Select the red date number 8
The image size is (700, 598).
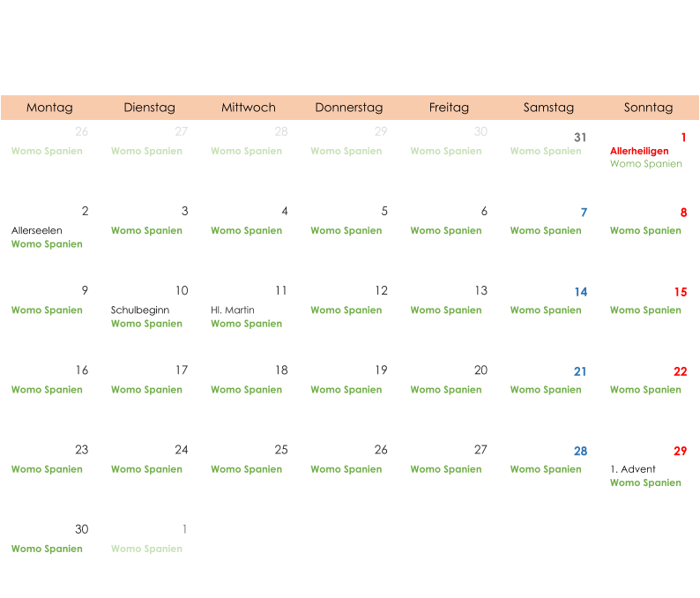pyautogui.click(x=683, y=213)
